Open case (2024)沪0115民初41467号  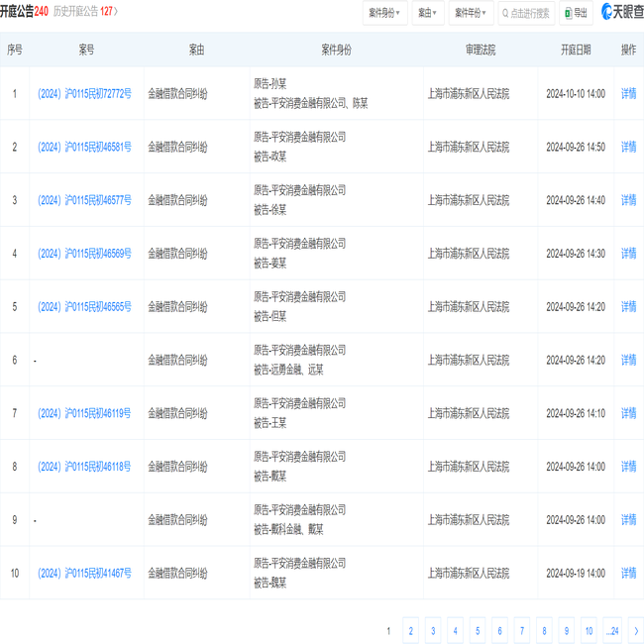tap(84, 573)
